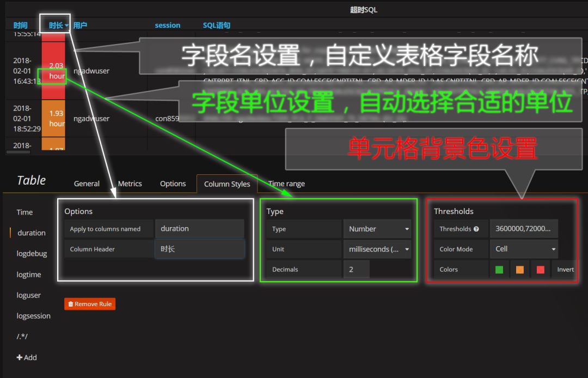Select the Column Styles tab
The height and width of the screenshot is (378, 588).
pos(227,184)
